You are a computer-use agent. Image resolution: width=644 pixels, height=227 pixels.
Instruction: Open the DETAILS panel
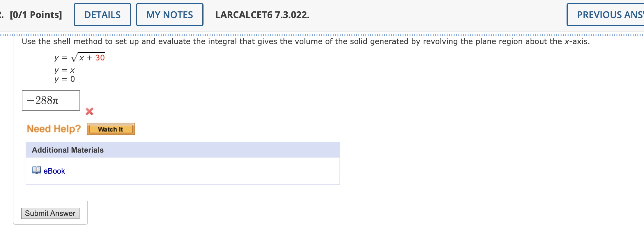[x=102, y=15]
